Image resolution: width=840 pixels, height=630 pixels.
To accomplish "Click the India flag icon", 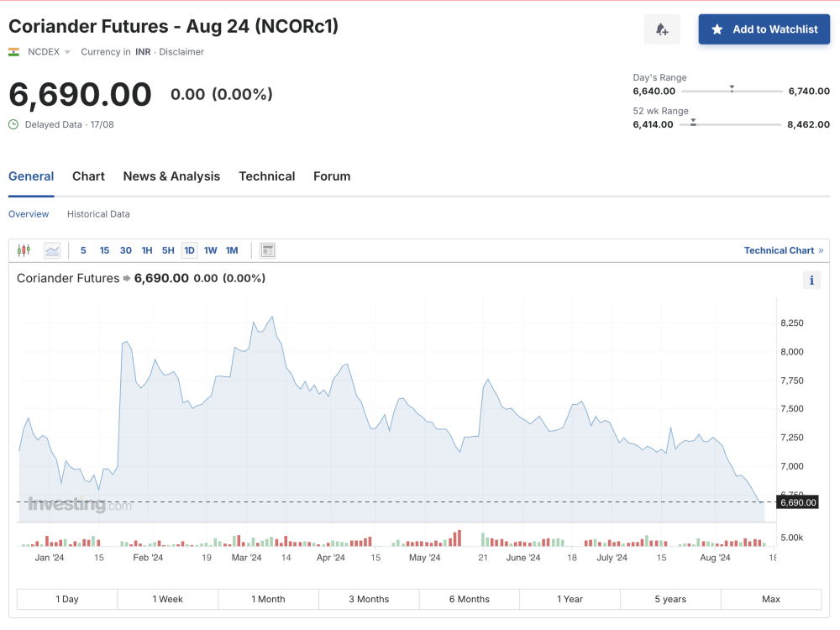I will coord(14,52).
